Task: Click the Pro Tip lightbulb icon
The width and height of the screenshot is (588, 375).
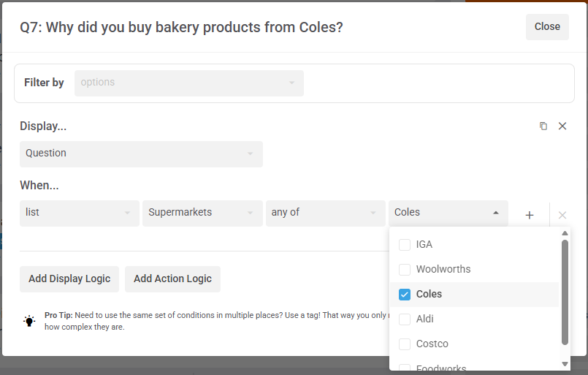Action: coord(29,320)
